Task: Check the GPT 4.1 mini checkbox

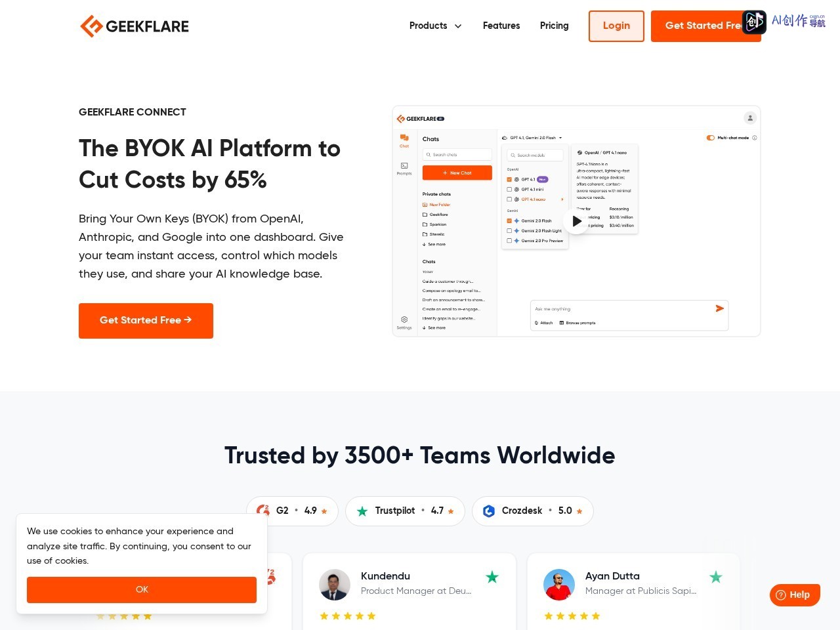Action: click(509, 189)
